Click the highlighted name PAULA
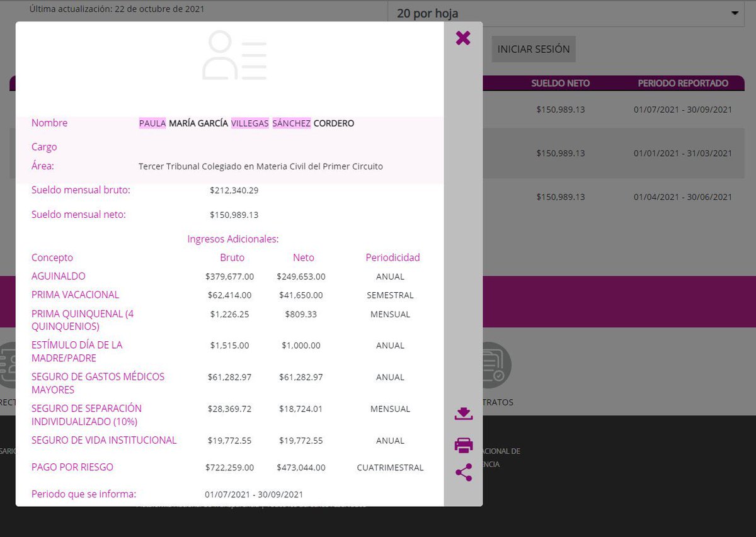This screenshot has height=537, width=756. (152, 123)
